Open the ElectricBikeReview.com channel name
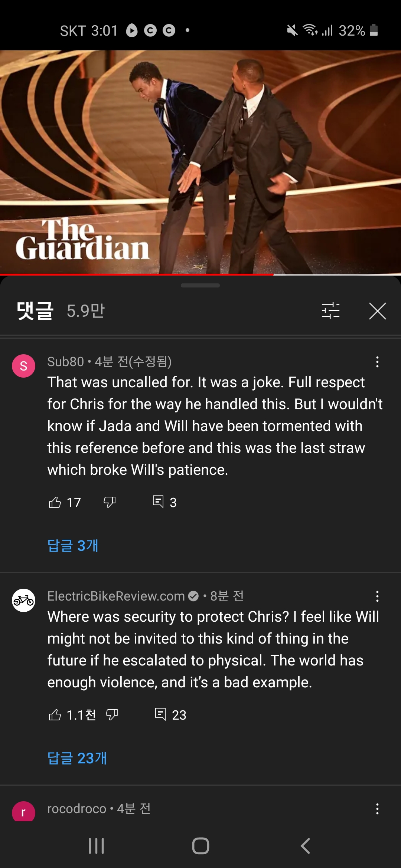 click(116, 596)
